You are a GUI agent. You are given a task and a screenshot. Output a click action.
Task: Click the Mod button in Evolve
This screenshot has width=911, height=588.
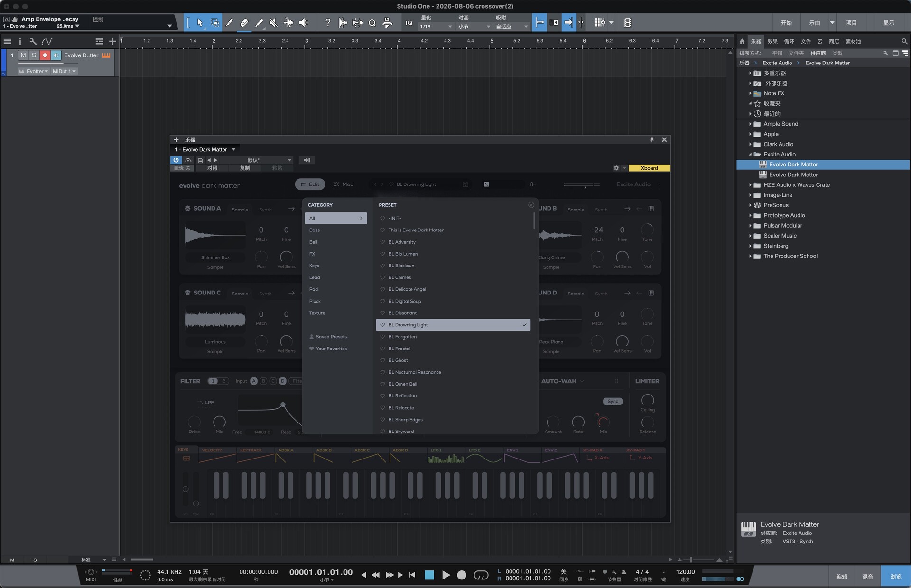coord(344,184)
